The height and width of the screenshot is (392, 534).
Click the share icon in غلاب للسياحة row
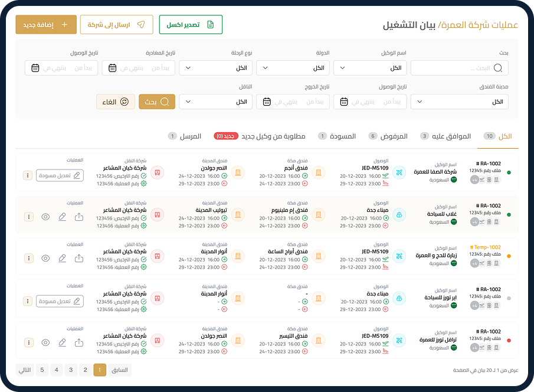[x=79, y=217]
